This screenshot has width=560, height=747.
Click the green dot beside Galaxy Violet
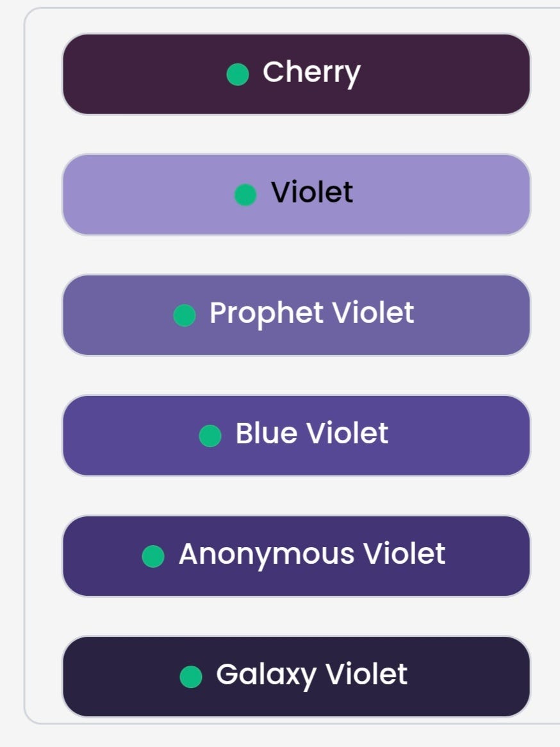click(191, 677)
